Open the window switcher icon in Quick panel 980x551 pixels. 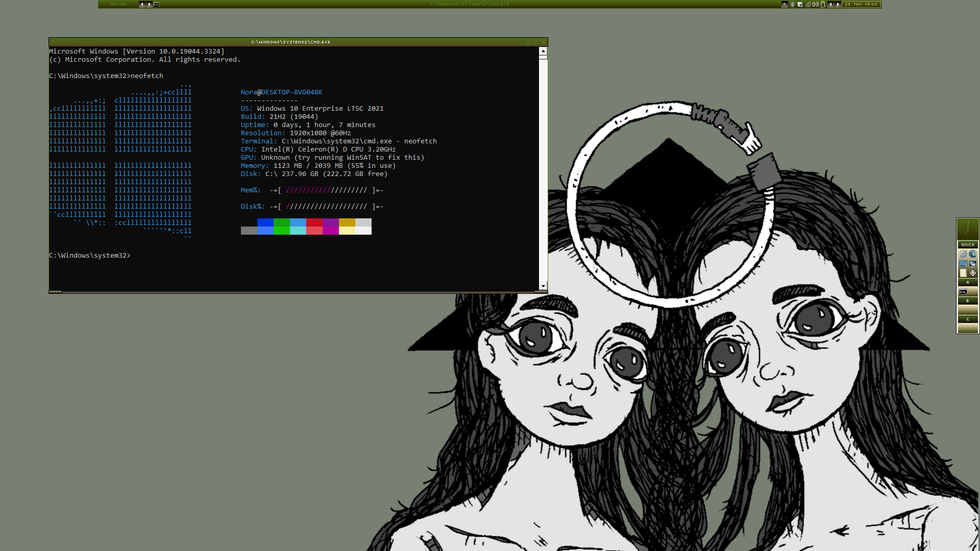pos(973,263)
